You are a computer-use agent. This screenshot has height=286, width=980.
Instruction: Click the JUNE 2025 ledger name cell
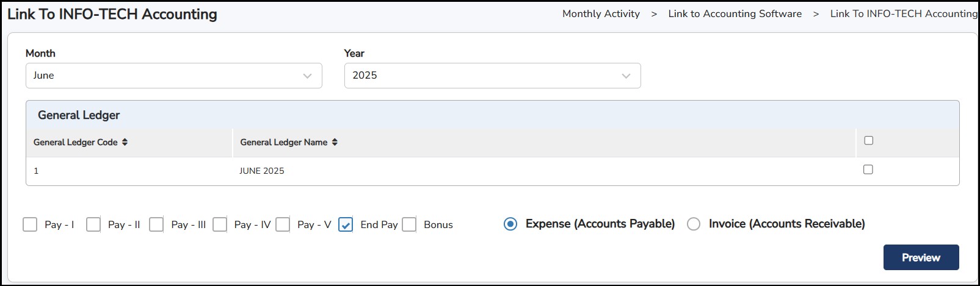(262, 171)
